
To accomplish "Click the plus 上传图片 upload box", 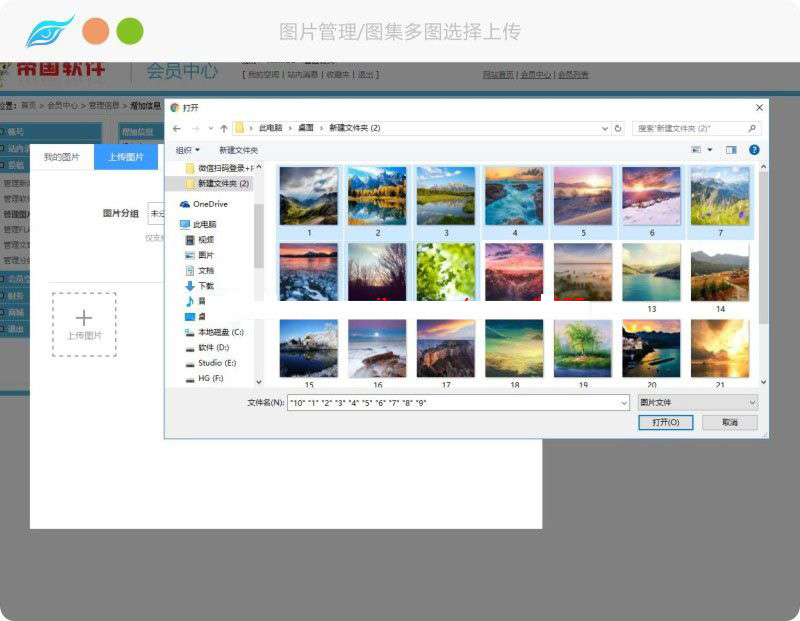I will tap(84, 324).
